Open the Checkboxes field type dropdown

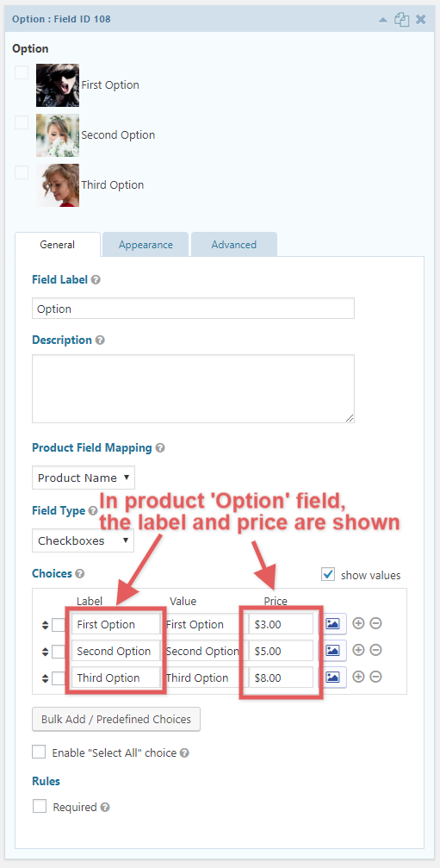pos(83,540)
